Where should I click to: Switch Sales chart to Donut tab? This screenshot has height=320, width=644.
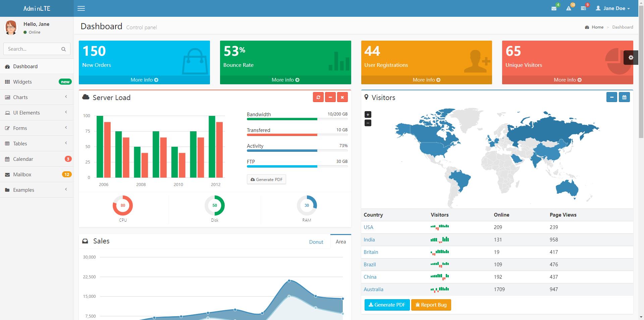[x=316, y=242]
